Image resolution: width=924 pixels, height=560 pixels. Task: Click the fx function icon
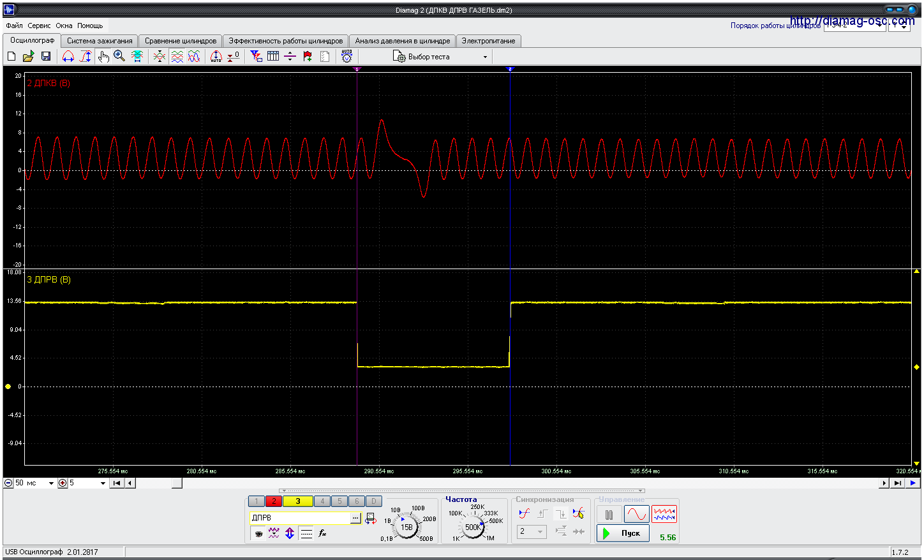323,533
